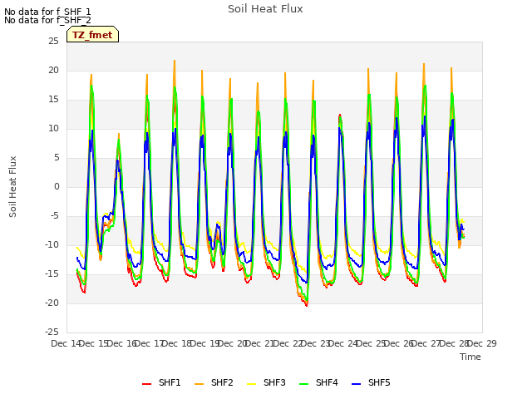The width and height of the screenshot is (532, 399).
Task: Click the 25 y-axis tick label
Action: pos(53,42)
